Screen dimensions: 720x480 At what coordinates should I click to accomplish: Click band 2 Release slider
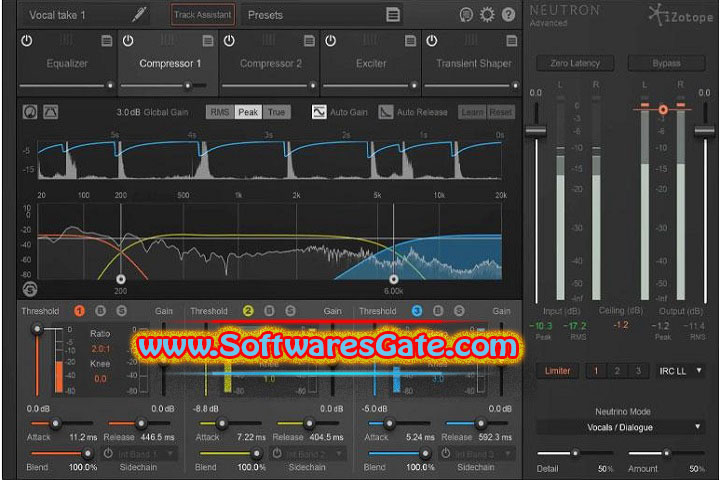point(309,423)
